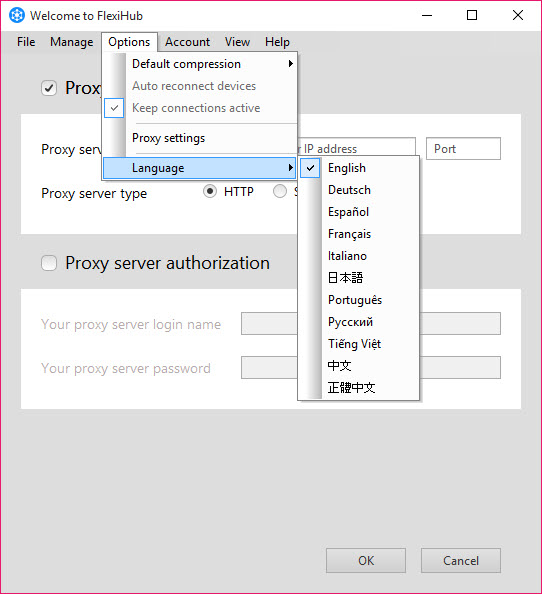Image resolution: width=542 pixels, height=594 pixels.
Task: Expand the Default compression submenu
Action: [x=200, y=64]
